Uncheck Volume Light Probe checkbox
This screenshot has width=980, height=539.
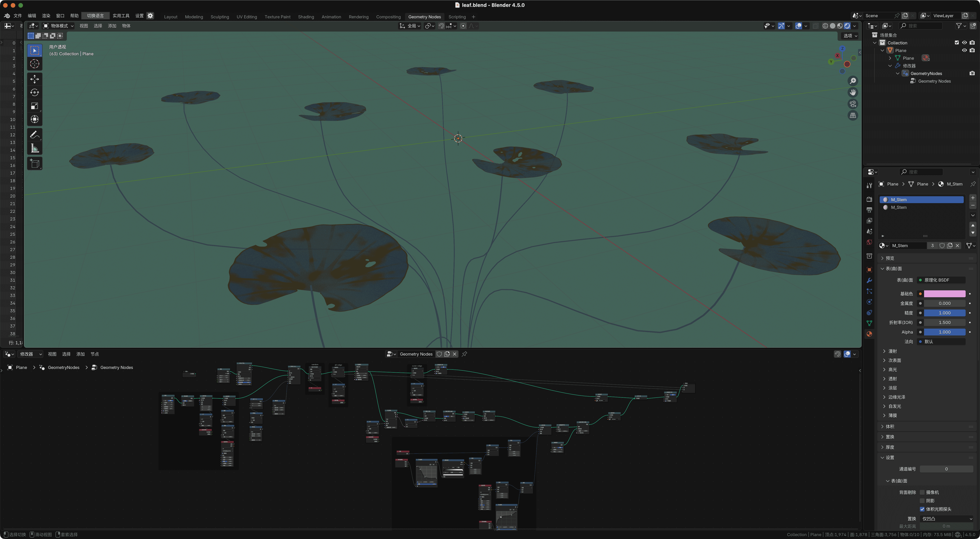click(x=922, y=509)
